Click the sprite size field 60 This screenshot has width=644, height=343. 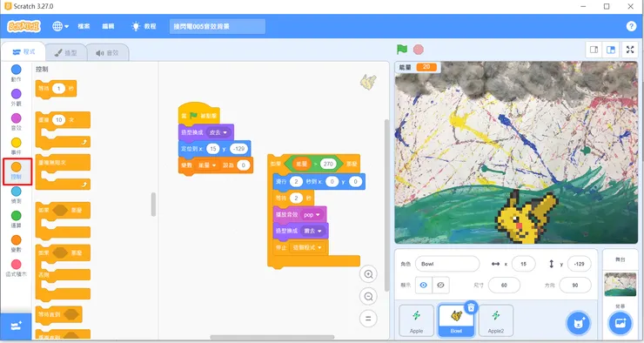[x=504, y=285]
